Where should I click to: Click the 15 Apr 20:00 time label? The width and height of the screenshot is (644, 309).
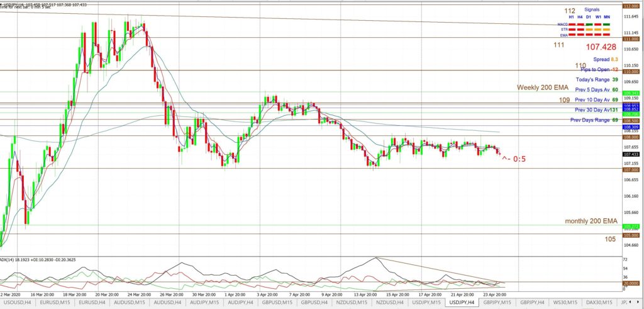click(x=396, y=295)
